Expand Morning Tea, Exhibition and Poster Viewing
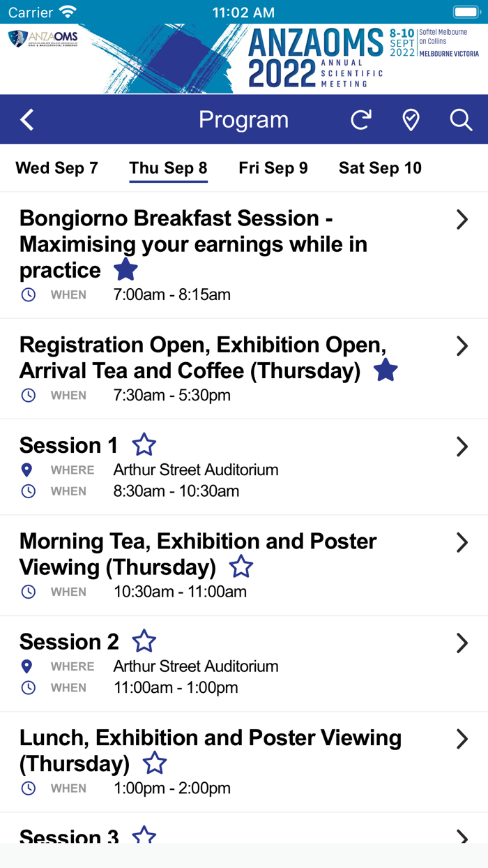This screenshot has height=868, width=488. 462,542
